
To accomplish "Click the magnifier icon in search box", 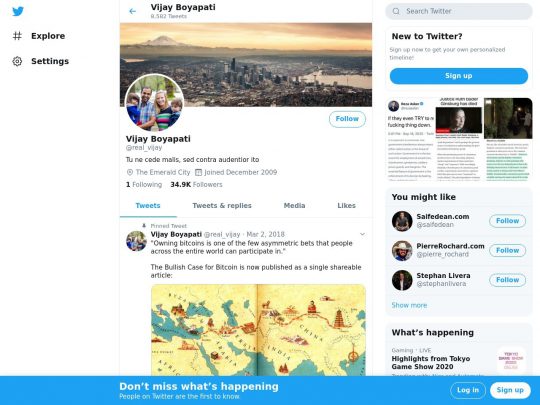I will 396,11.
